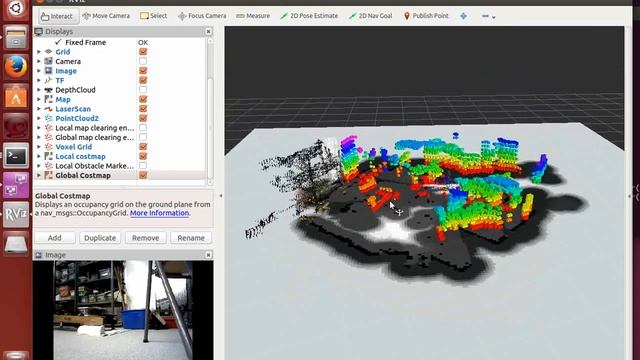Expand the Global Costmap properties
Viewport: 640px width, 360px height.
pyautogui.click(x=39, y=176)
